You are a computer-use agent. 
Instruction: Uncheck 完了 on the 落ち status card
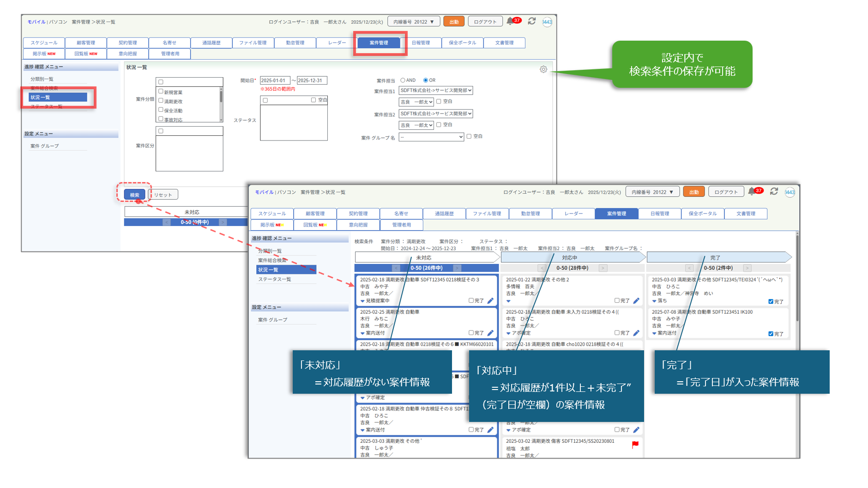771,302
